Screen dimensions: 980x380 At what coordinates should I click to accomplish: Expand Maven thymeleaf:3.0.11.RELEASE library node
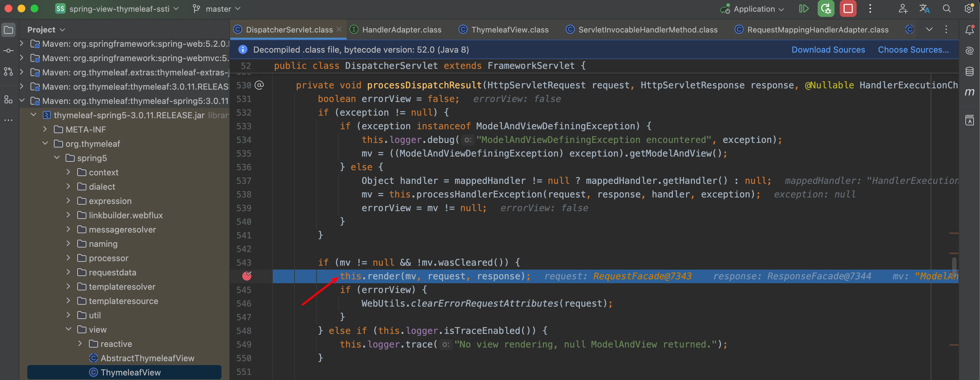pos(22,86)
